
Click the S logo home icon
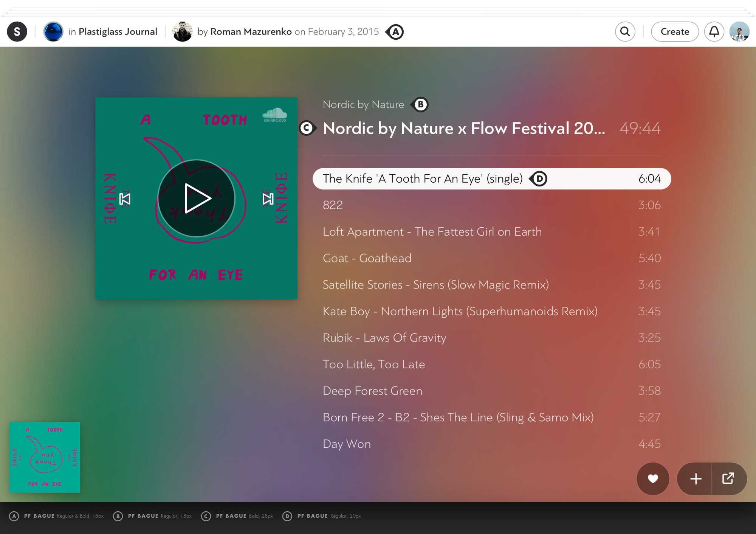[17, 31]
